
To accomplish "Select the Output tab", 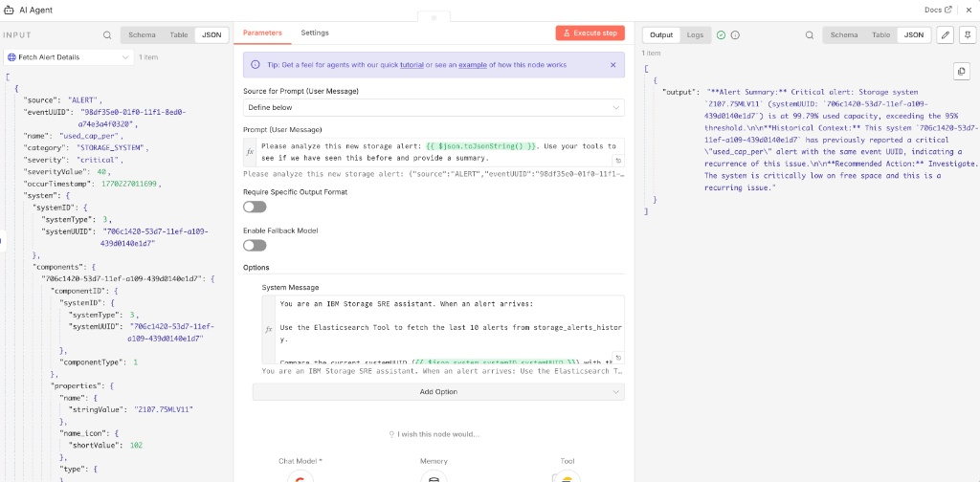I will point(661,35).
